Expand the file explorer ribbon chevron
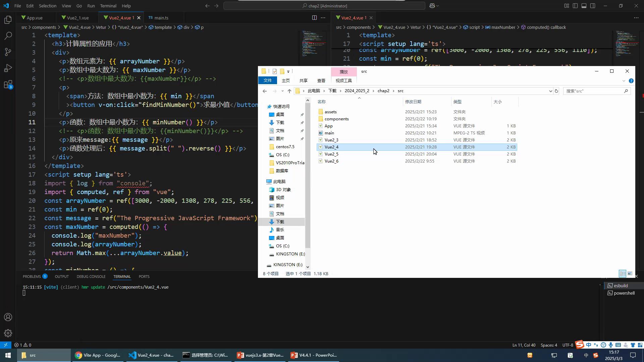Image resolution: width=644 pixels, height=362 pixels. (624, 81)
